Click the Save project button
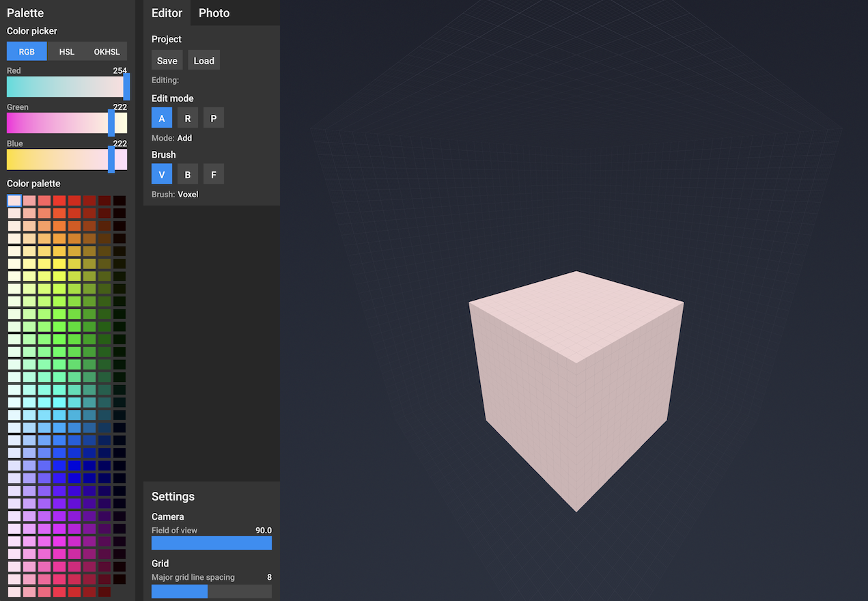Screen dimensions: 868x601 (167, 61)
